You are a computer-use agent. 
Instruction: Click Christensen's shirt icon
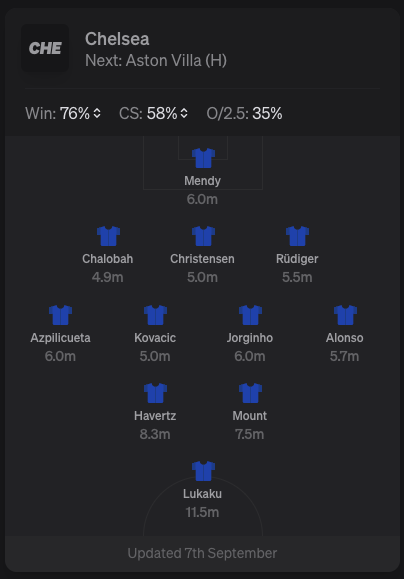[x=203, y=236]
